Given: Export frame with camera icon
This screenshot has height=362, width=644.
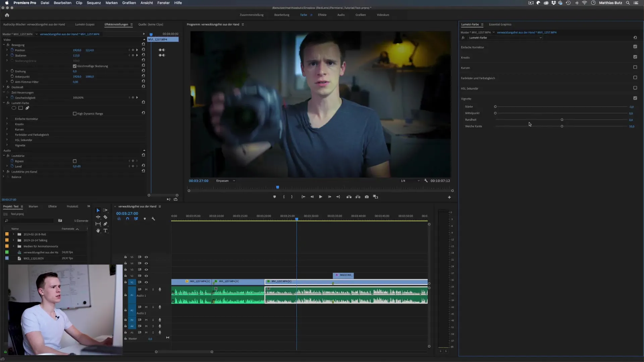Looking at the screenshot, I should pyautogui.click(x=367, y=197).
